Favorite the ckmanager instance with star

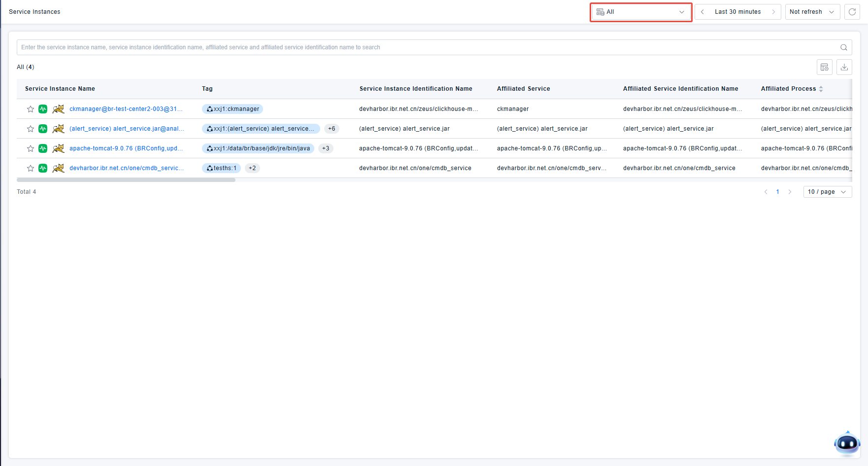pyautogui.click(x=31, y=109)
